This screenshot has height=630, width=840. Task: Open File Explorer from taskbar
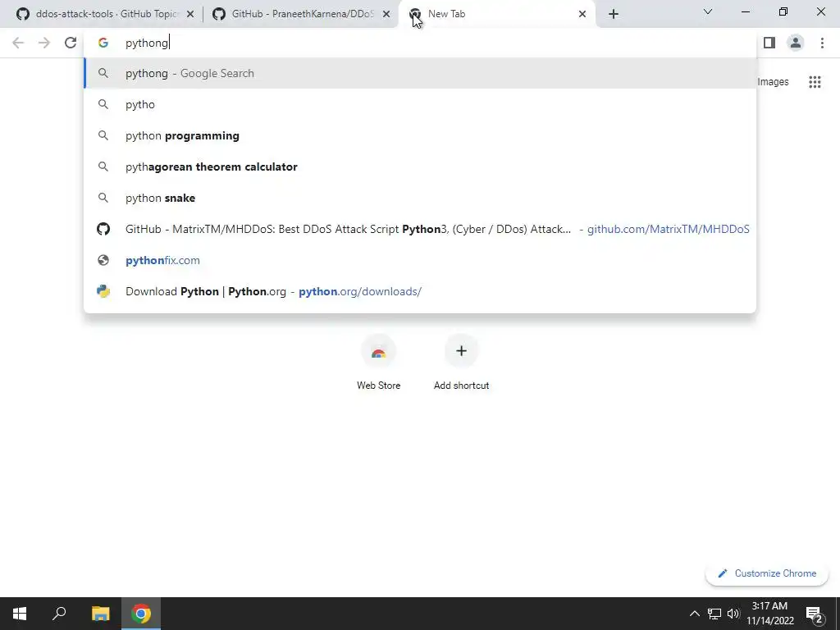pyautogui.click(x=100, y=614)
